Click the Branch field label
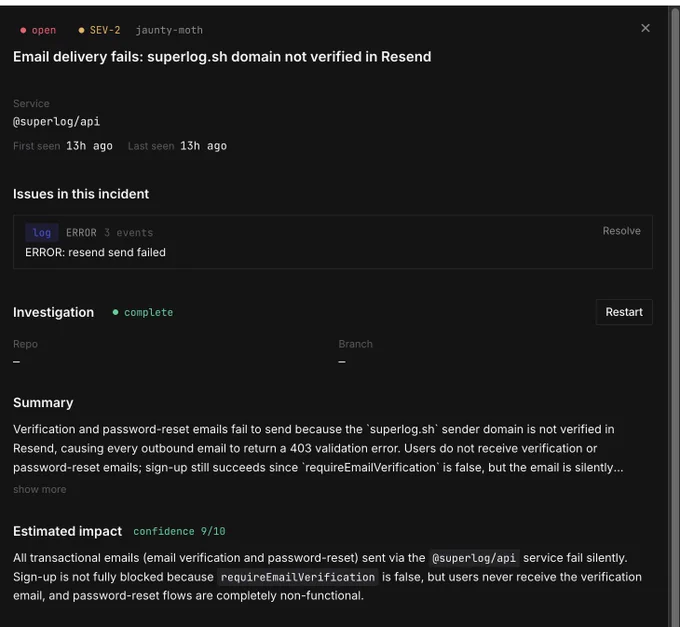 click(355, 344)
